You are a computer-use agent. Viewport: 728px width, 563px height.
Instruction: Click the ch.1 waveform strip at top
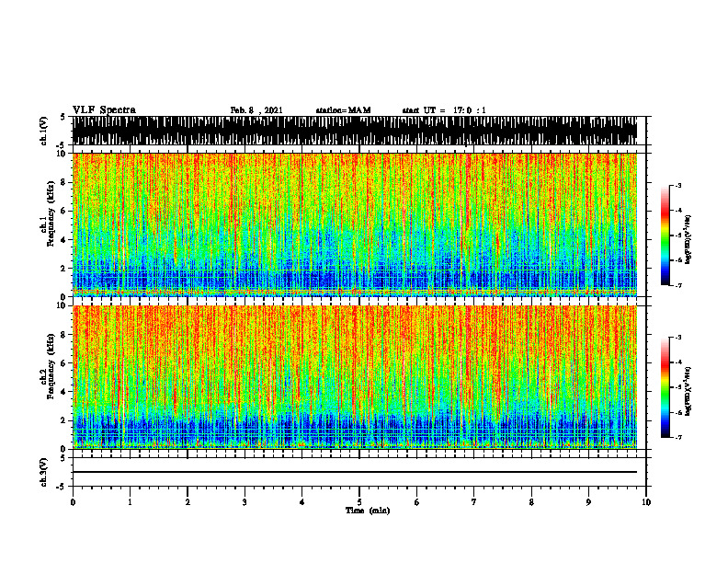(x=355, y=131)
